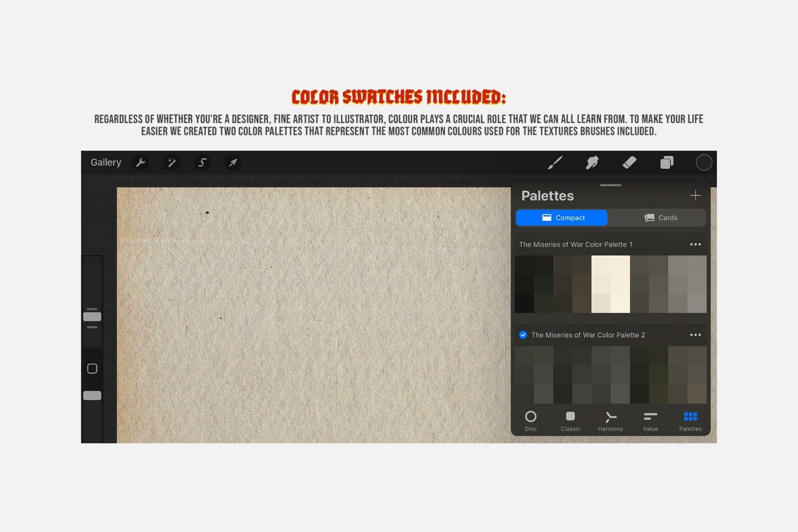Open the Adjustments magic wand menu

(x=172, y=162)
